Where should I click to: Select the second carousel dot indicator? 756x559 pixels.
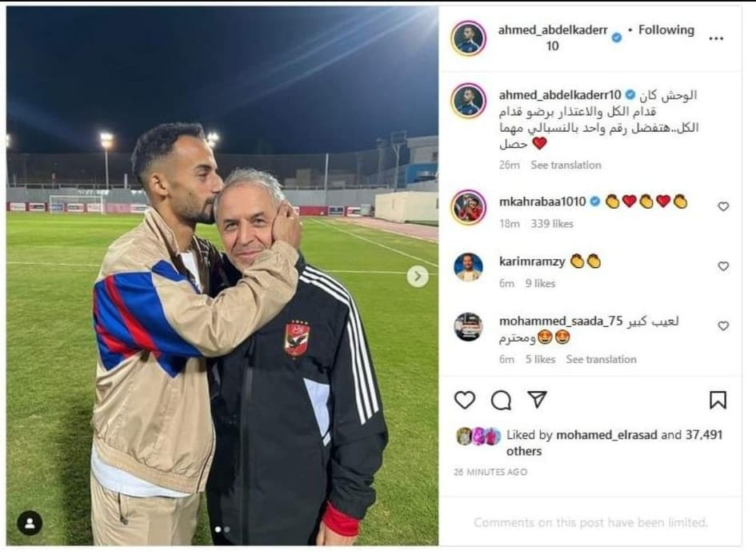point(227,529)
